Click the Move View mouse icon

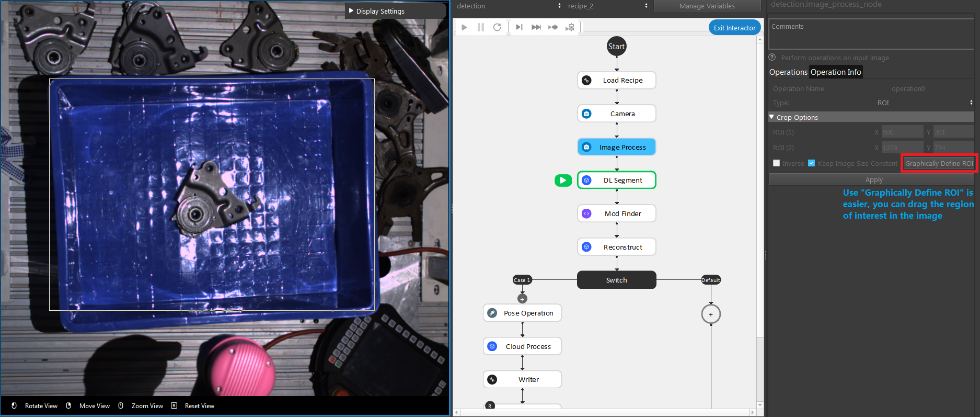68,405
